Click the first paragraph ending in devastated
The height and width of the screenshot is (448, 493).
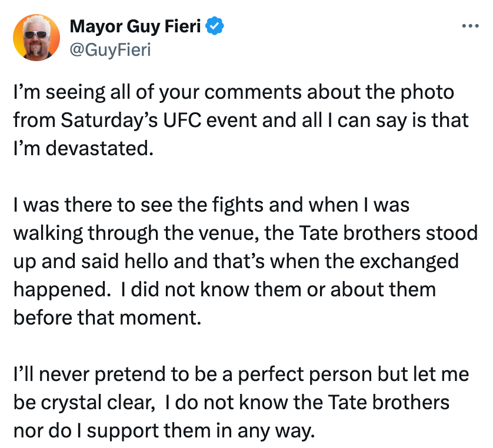235,120
